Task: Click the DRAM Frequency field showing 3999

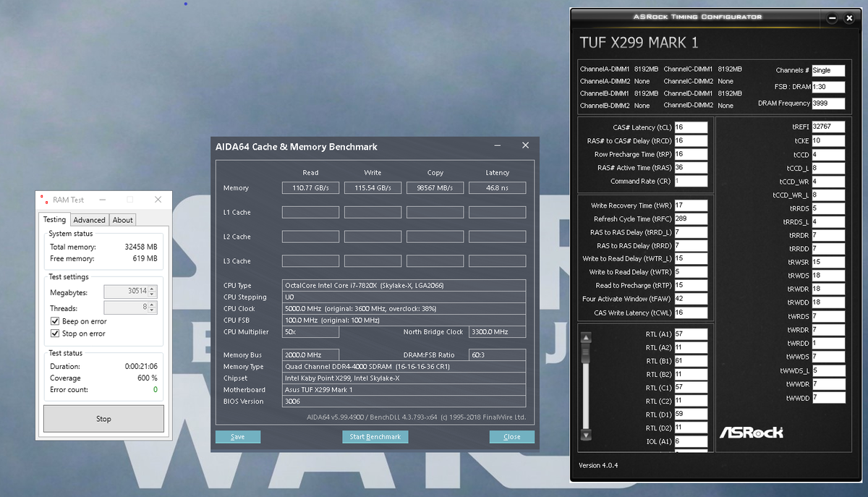Action: (x=828, y=103)
